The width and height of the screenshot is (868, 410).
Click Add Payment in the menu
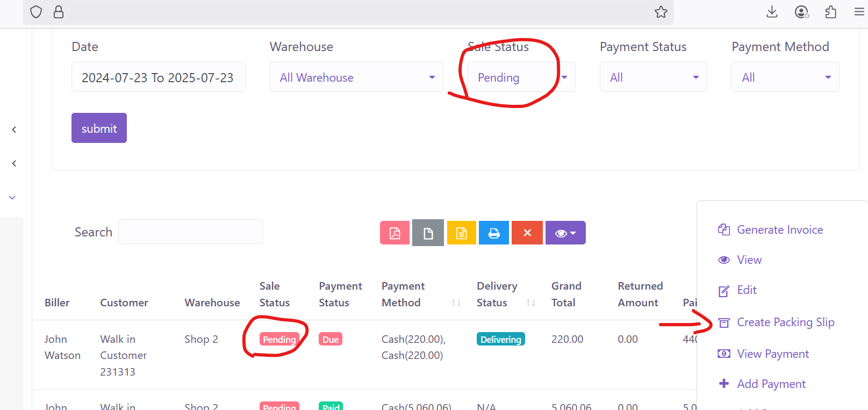(771, 384)
